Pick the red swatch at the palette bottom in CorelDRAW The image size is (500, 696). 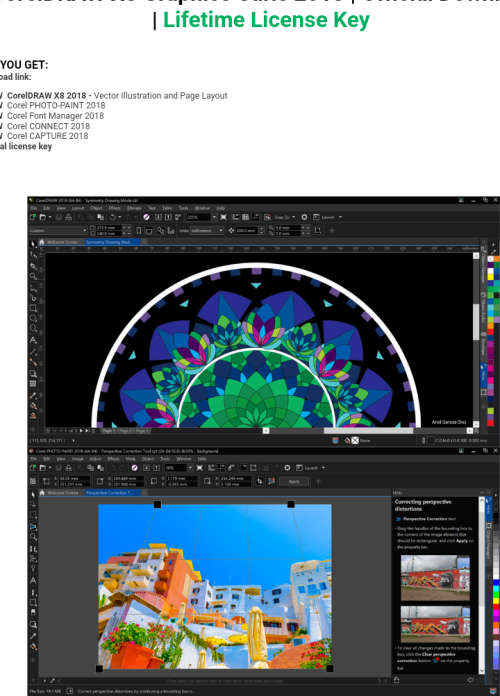[491, 423]
